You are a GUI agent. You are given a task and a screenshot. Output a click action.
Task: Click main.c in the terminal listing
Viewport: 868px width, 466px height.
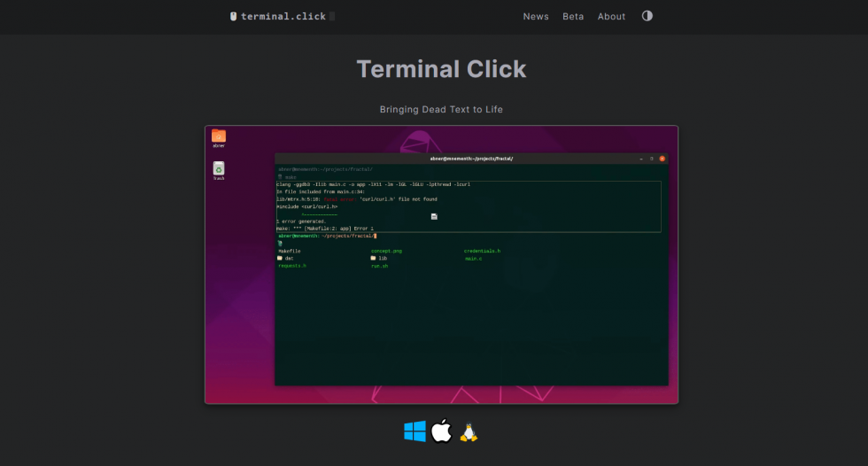(474, 259)
